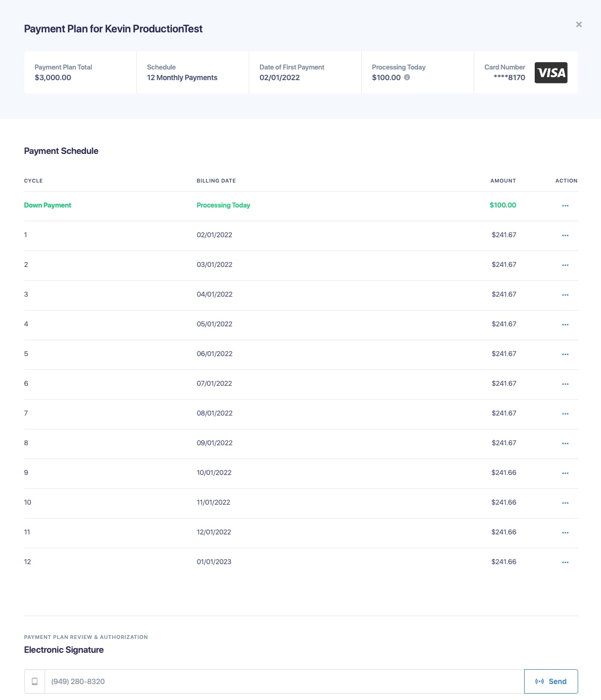The width and height of the screenshot is (601, 700).
Task: Click the info tooltip beside the $100.00 Processing Today amount
Action: [x=407, y=77]
